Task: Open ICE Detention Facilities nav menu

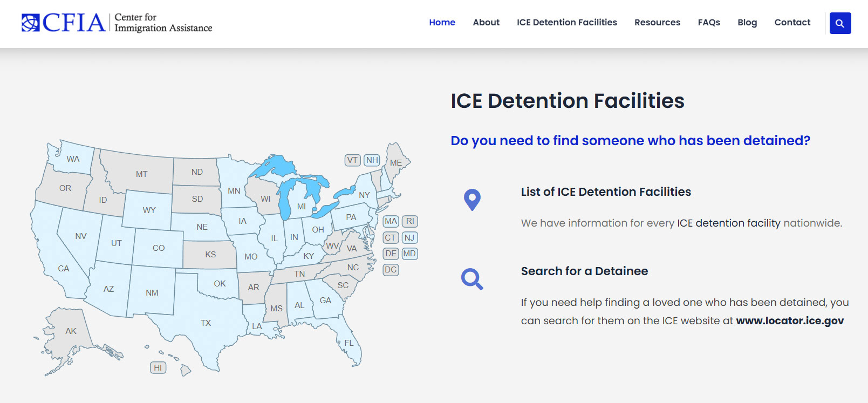Action: point(566,22)
